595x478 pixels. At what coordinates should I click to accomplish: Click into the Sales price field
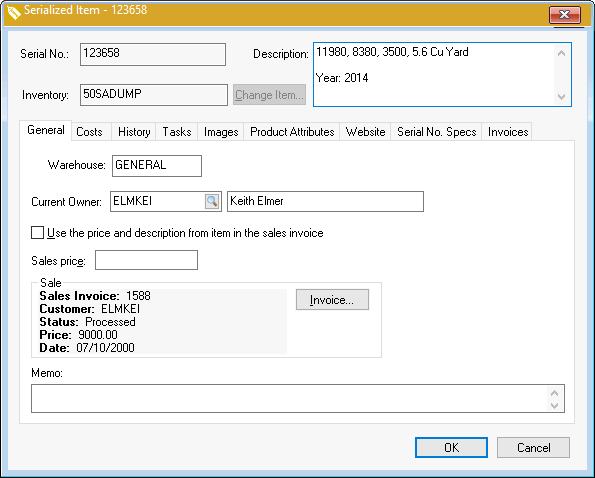pyautogui.click(x=146, y=260)
